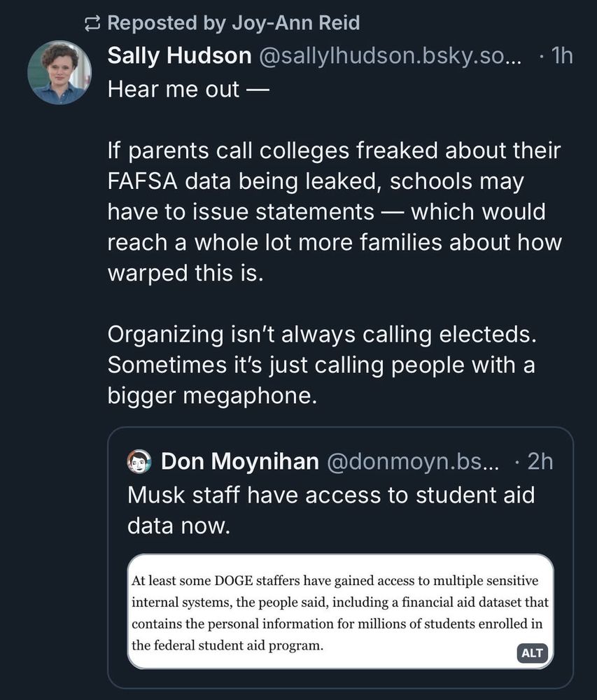The image size is (597, 700).
Task: Click the "Reposted by" label text
Action: coord(167,23)
